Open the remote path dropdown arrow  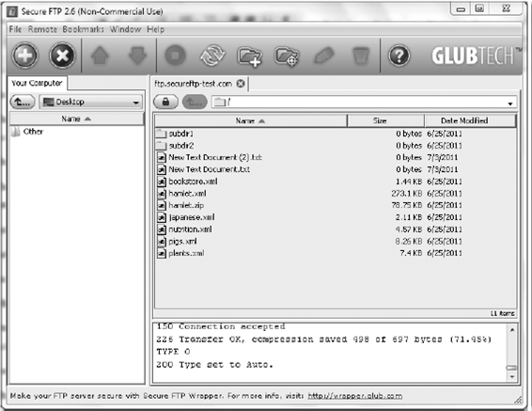510,103
